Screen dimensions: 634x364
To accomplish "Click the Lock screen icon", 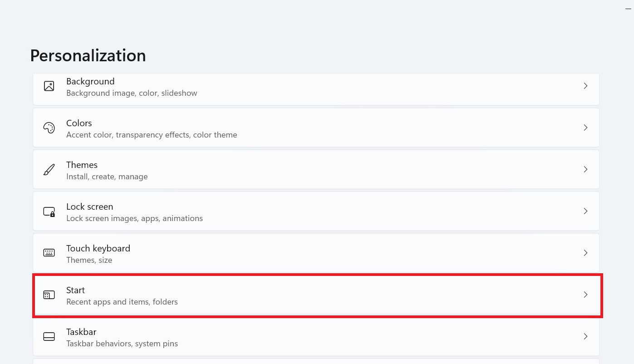I will tap(49, 211).
